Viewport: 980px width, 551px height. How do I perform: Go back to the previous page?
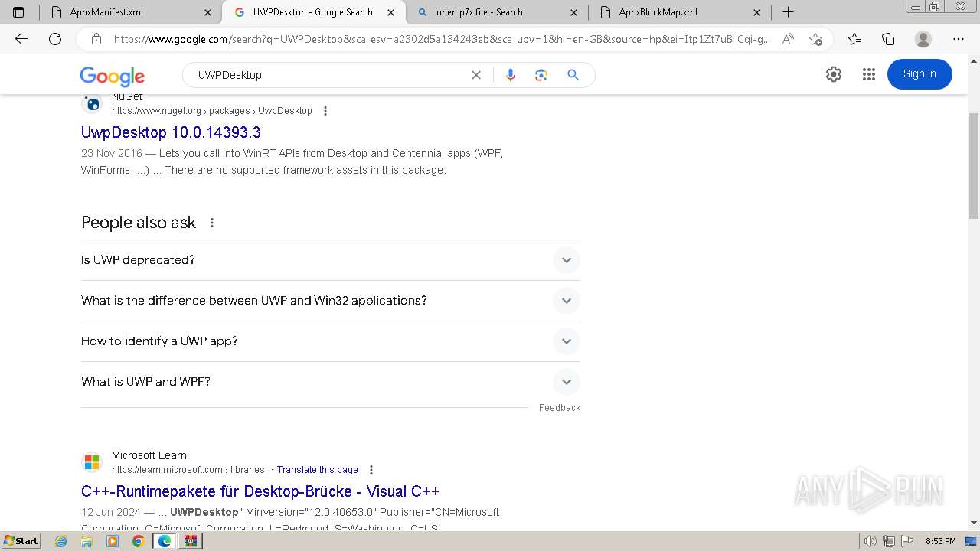pyautogui.click(x=21, y=39)
